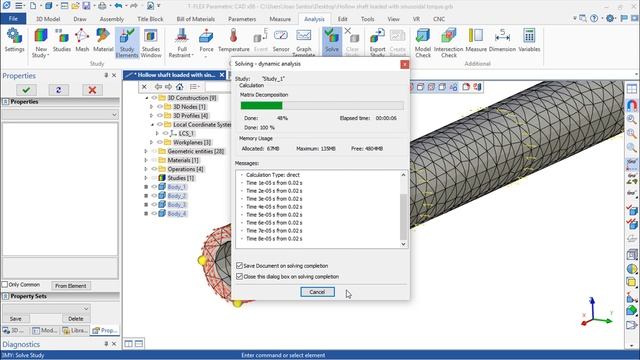The width and height of the screenshot is (640, 360).
Task: Expand the Materials folder
Action: pyautogui.click(x=146, y=160)
